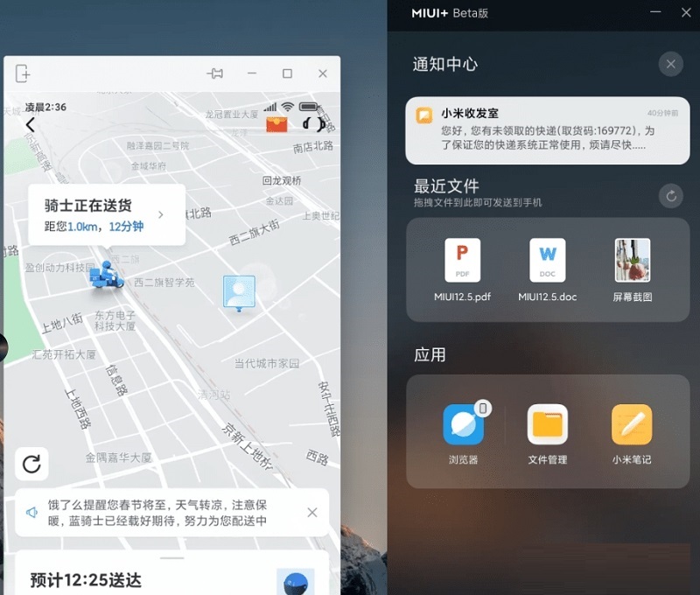Open the 浏览器 browser app icon
The image size is (700, 595).
464,426
